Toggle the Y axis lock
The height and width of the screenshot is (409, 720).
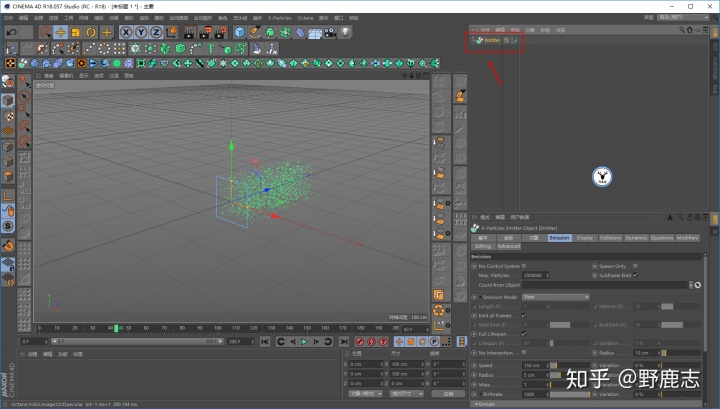(x=141, y=32)
